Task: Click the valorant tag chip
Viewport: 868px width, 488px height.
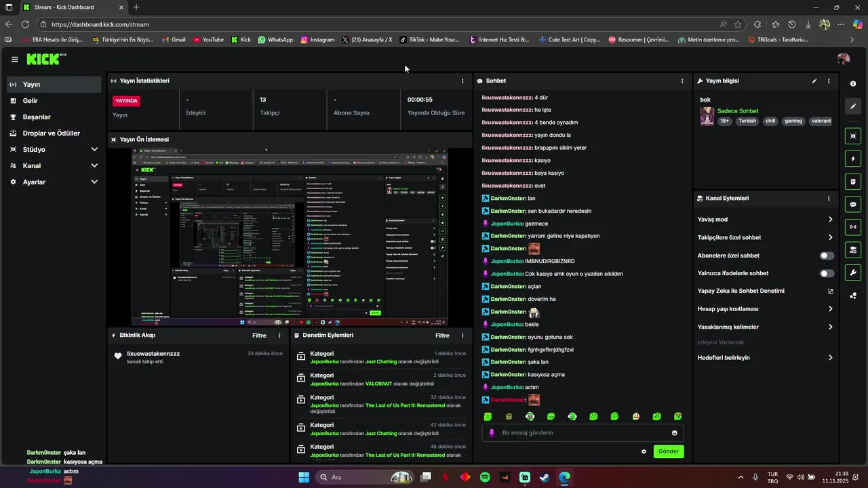Action: [x=821, y=121]
